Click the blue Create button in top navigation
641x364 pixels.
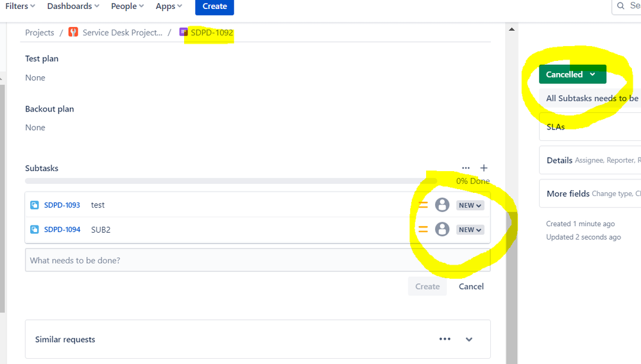[x=214, y=6]
